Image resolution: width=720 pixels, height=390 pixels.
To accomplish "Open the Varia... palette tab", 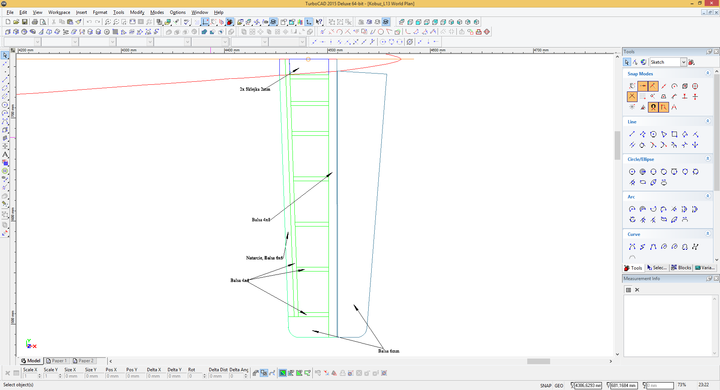I will click(x=704, y=268).
